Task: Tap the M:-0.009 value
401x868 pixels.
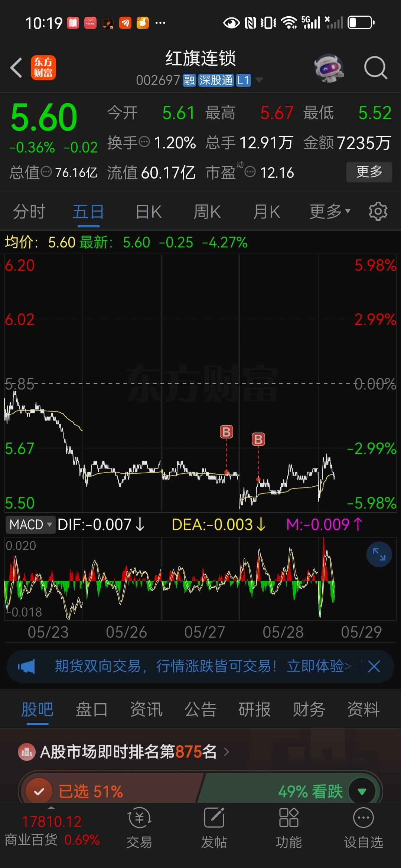Action: click(x=324, y=525)
